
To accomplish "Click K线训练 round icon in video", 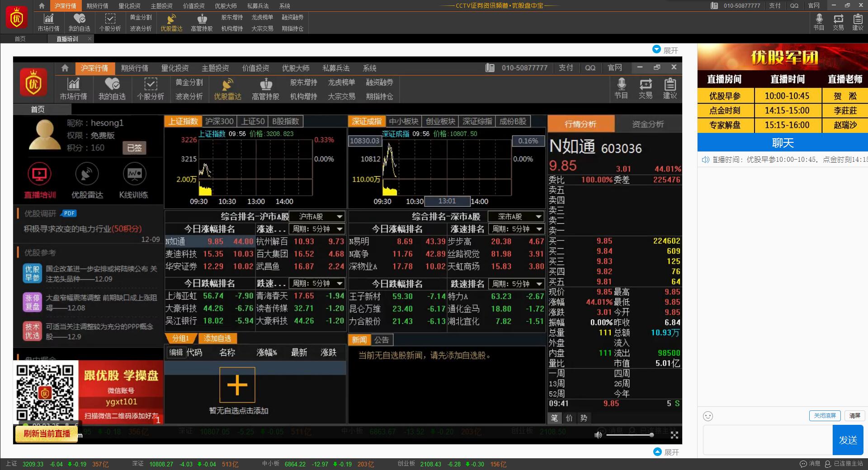I will [x=135, y=174].
